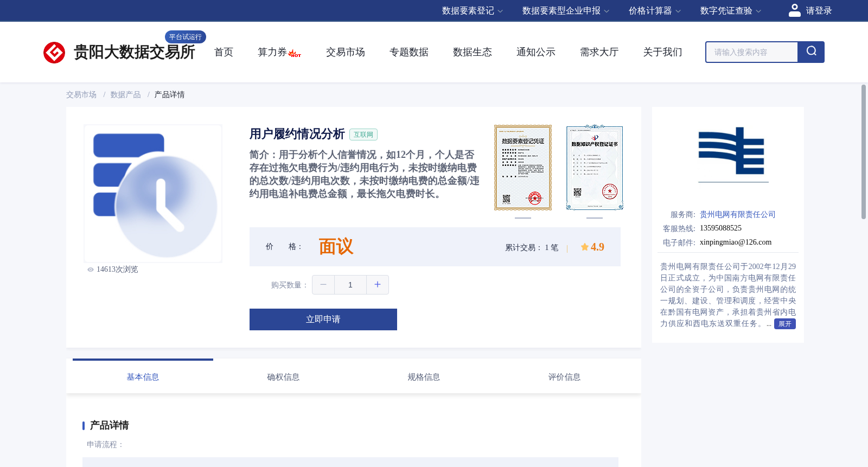Go to 首页 in the navigation

[x=224, y=52]
